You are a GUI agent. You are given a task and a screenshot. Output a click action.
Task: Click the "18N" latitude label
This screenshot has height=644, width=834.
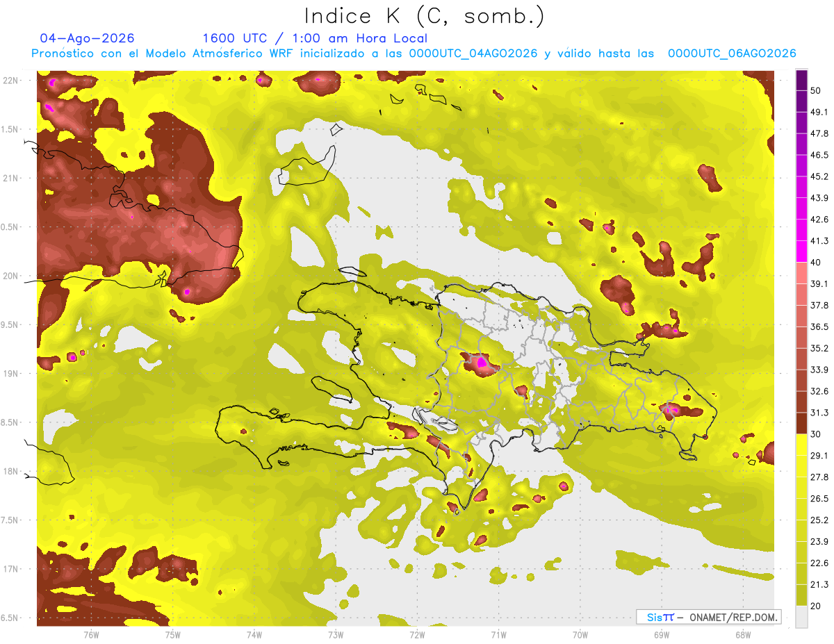point(12,471)
